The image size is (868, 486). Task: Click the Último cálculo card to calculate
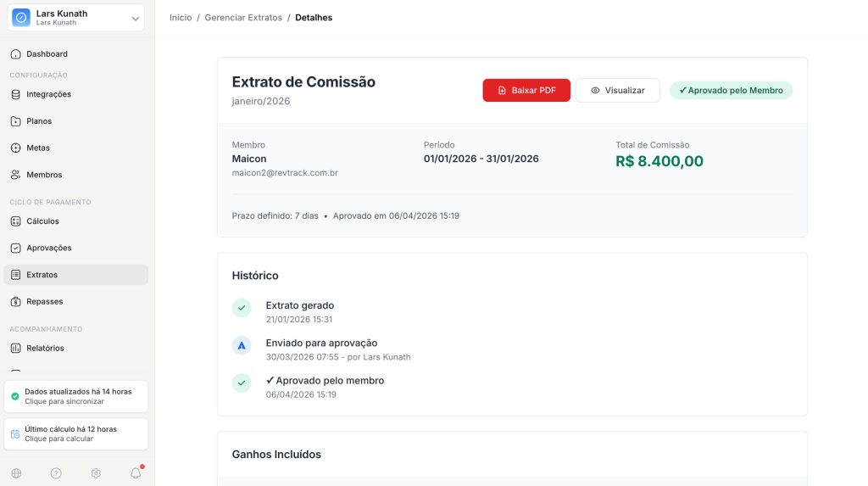pos(77,433)
